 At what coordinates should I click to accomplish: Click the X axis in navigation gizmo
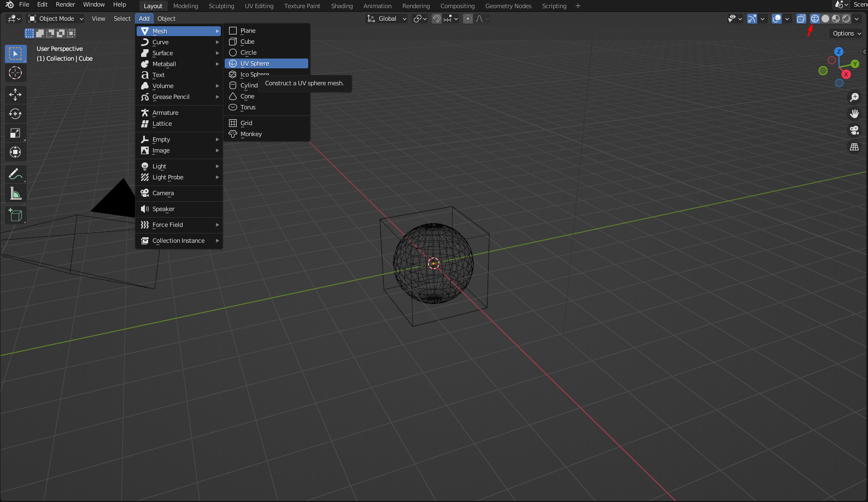(x=846, y=74)
